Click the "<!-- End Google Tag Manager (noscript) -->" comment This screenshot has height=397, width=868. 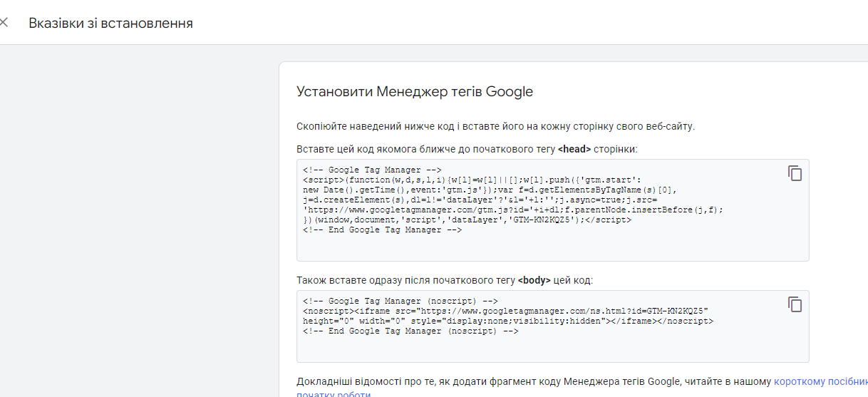[x=410, y=331]
